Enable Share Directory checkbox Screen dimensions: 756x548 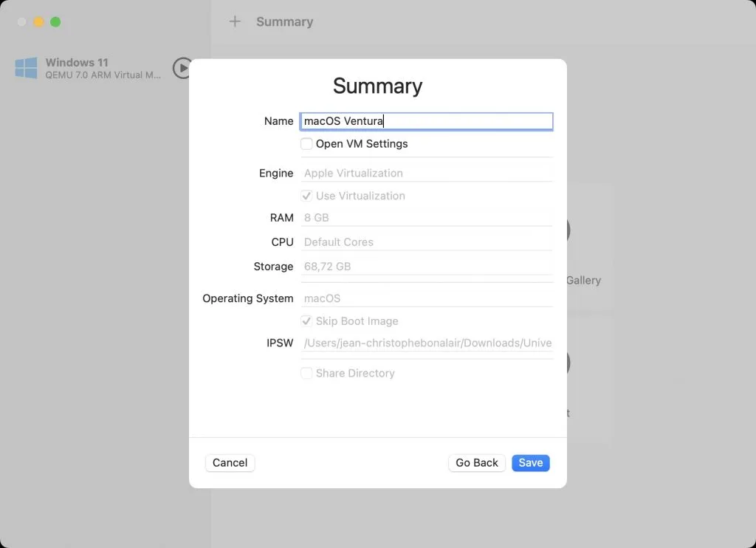tap(306, 374)
